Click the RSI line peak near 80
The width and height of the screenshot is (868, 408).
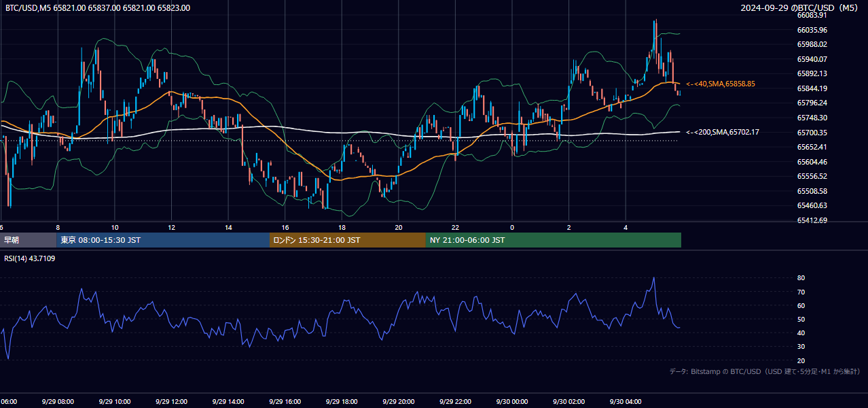(653, 278)
